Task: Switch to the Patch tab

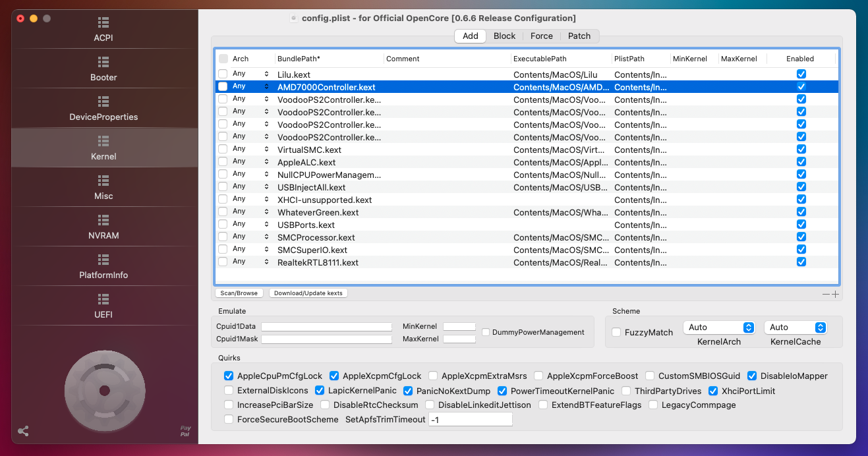Action: [x=579, y=36]
